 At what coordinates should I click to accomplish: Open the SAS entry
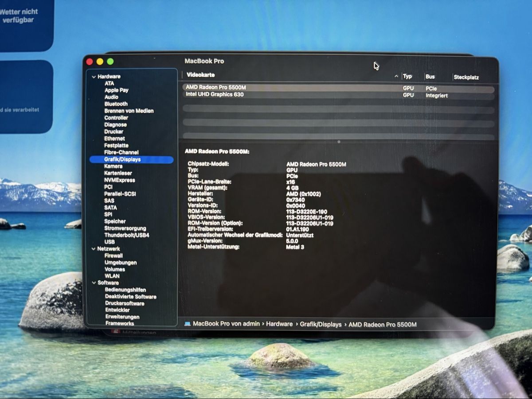109,201
